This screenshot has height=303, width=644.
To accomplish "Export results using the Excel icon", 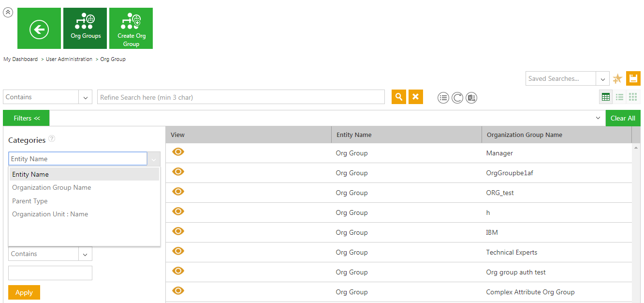I will (472, 98).
